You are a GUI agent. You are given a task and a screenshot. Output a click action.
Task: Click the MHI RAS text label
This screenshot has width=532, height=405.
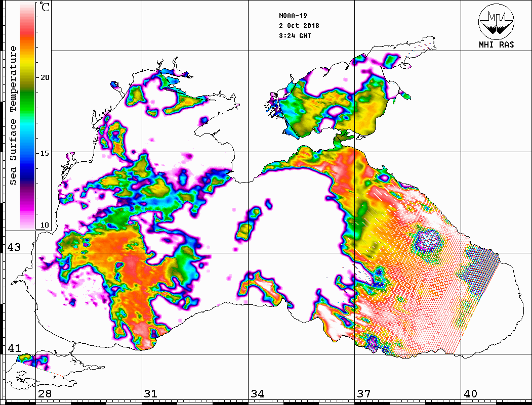[x=496, y=45]
